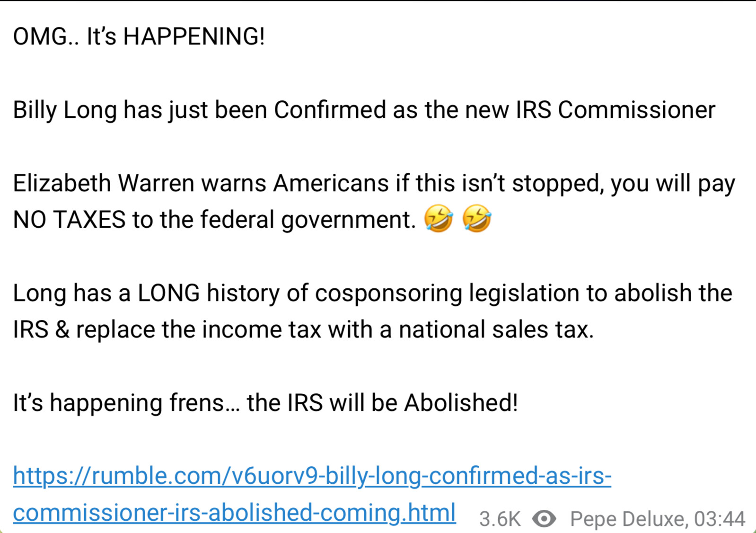Screen dimensions: 756x533
Task: Click the 3.6K view count
Action: (x=500, y=519)
